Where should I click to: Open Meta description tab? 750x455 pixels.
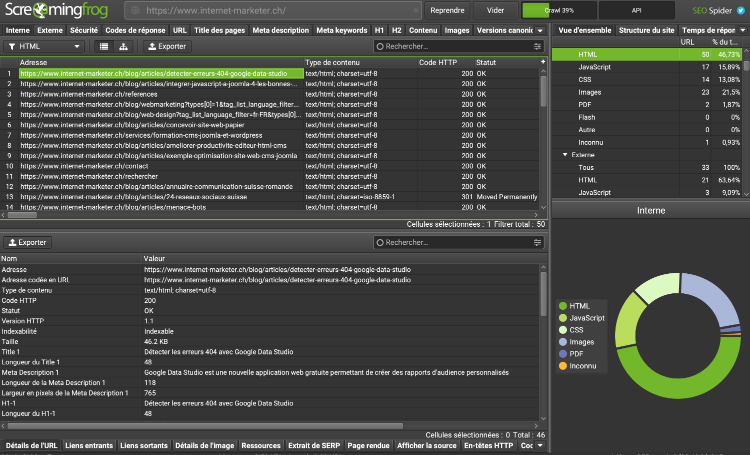pos(281,30)
